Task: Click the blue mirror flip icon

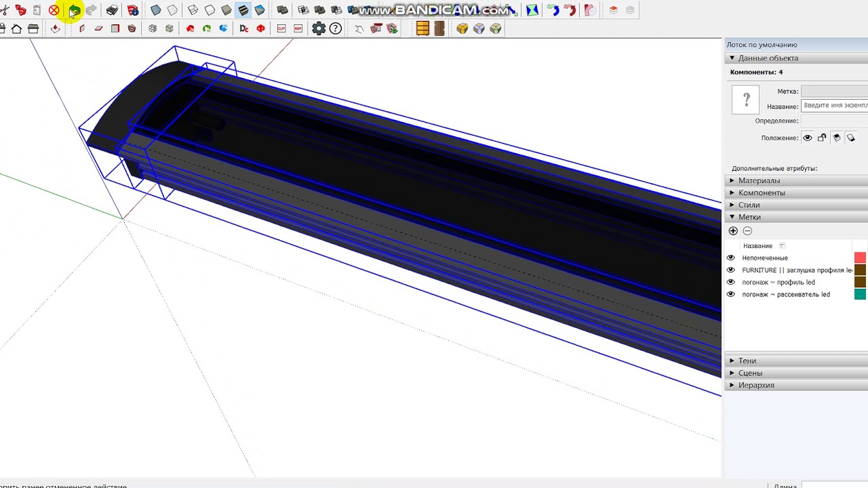Action: [532, 10]
